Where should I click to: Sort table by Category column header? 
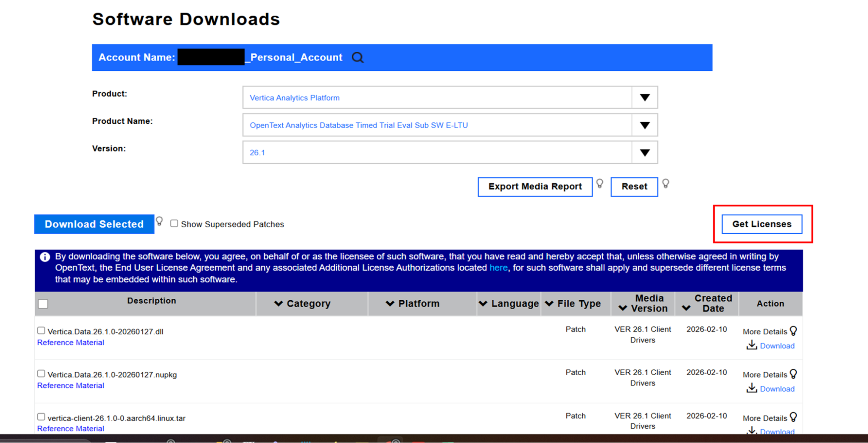303,304
